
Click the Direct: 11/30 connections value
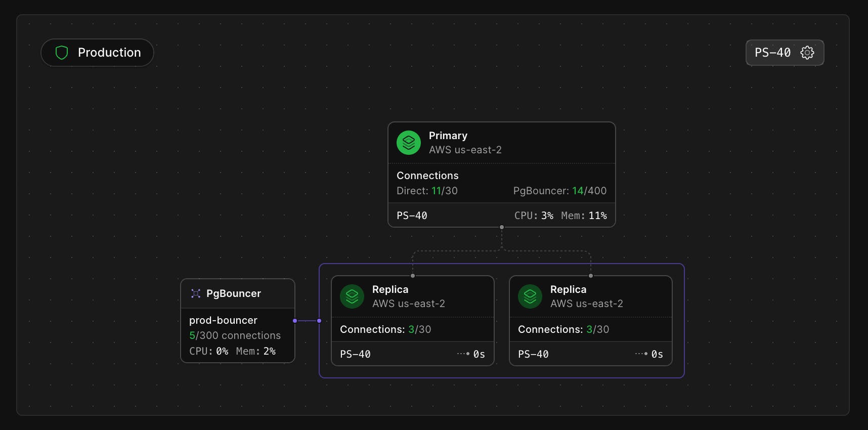point(427,191)
